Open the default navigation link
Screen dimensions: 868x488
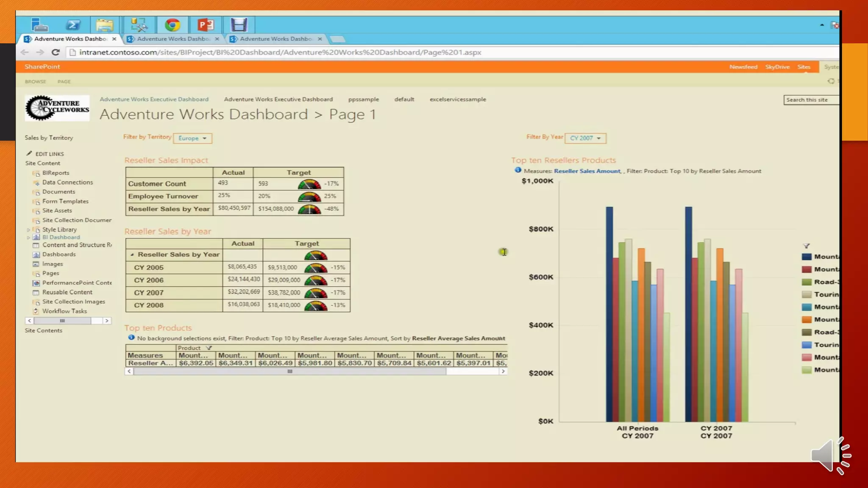tap(404, 99)
